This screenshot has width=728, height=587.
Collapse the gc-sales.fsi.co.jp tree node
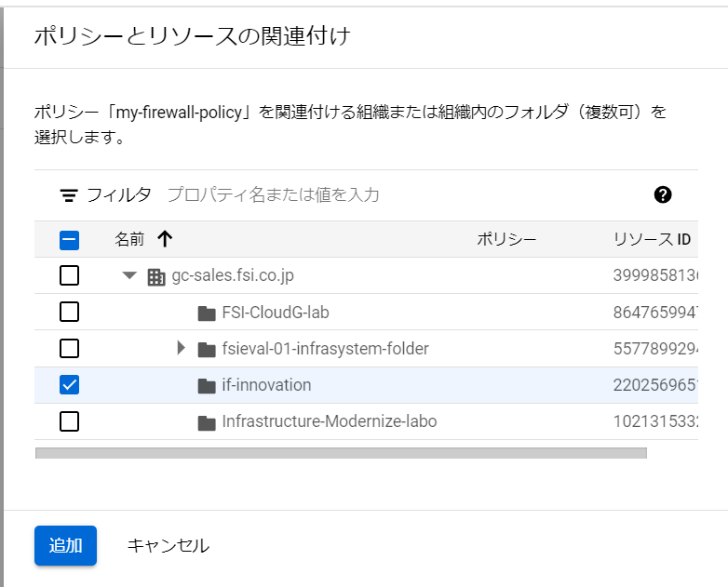point(129,276)
